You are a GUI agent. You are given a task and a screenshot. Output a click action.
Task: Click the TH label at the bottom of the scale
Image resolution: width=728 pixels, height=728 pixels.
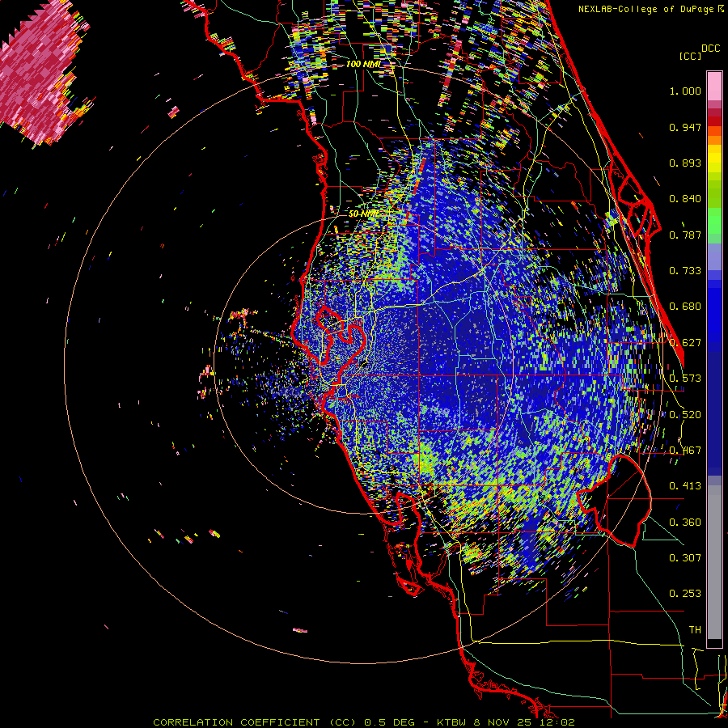[x=695, y=630]
